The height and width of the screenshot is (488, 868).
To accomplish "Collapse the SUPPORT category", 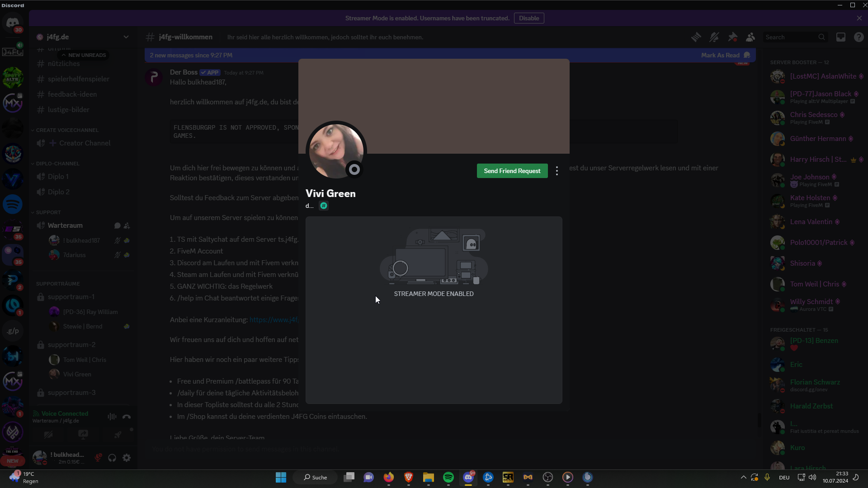I will point(48,212).
